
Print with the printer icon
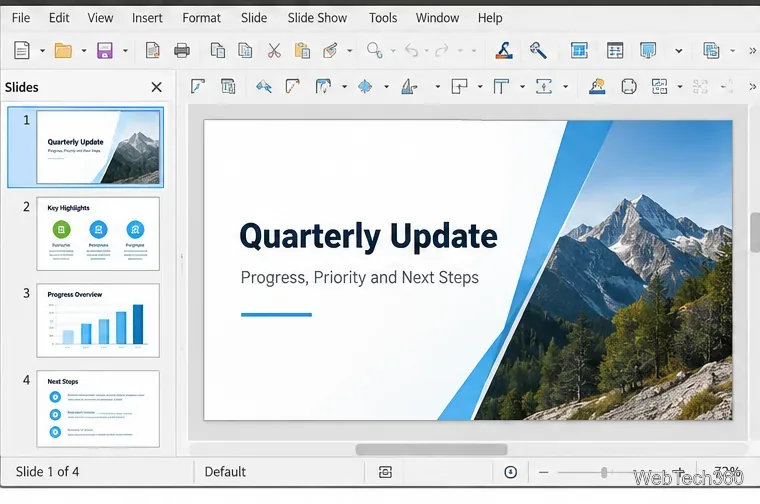182,50
